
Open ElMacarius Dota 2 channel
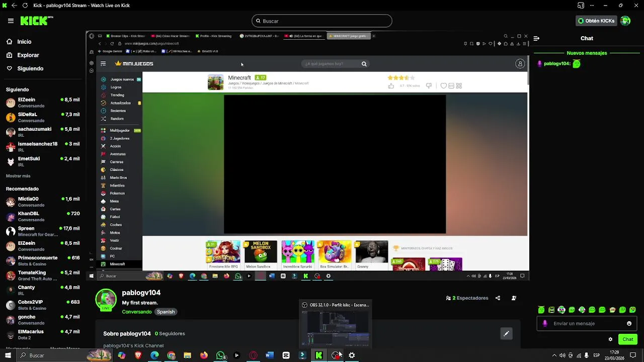[43, 334]
